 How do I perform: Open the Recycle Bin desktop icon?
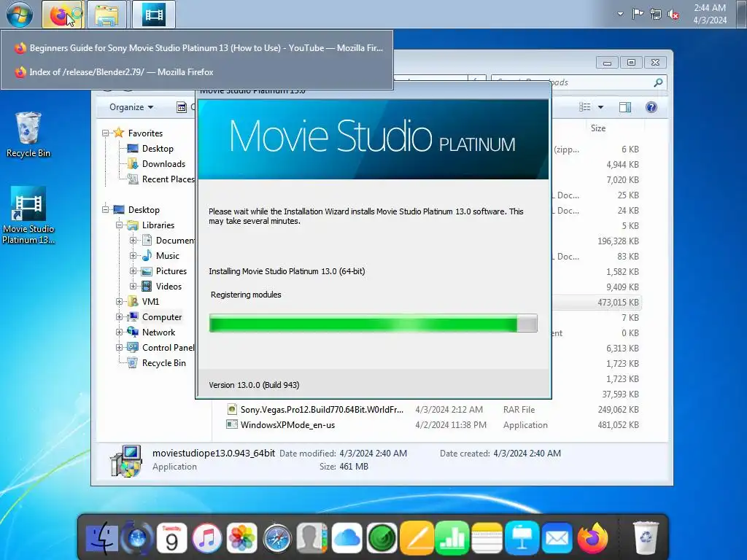28,134
